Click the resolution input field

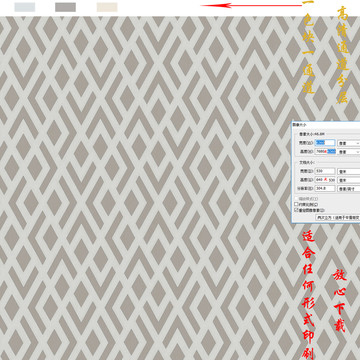[325, 188]
